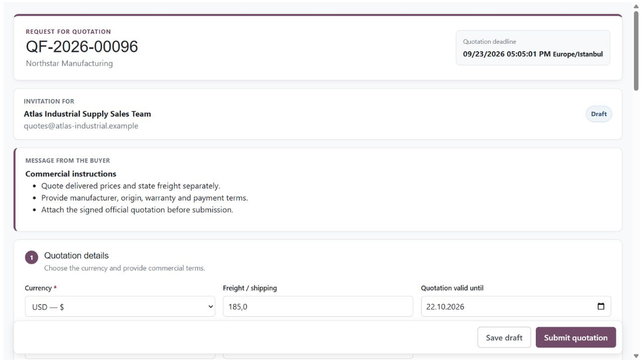The height and width of the screenshot is (362, 644).
Task: Click the QF-2026-00096 quotation number heading
Action: 82,47
